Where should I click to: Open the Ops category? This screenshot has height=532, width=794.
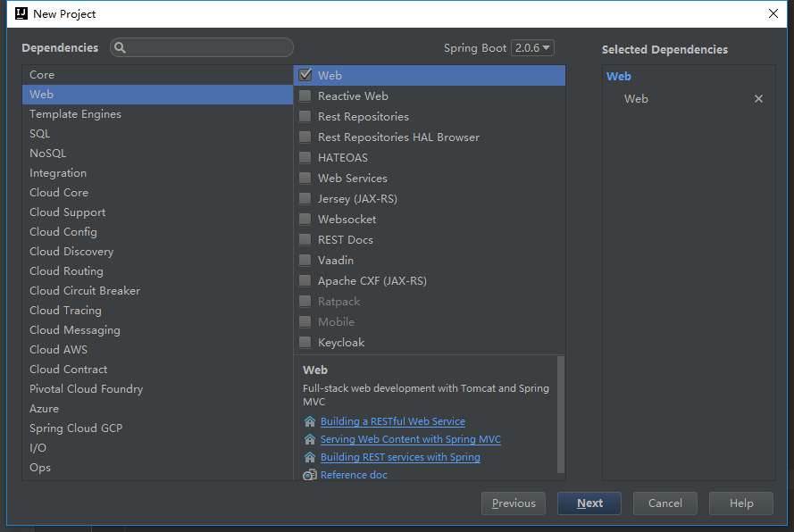point(157,468)
